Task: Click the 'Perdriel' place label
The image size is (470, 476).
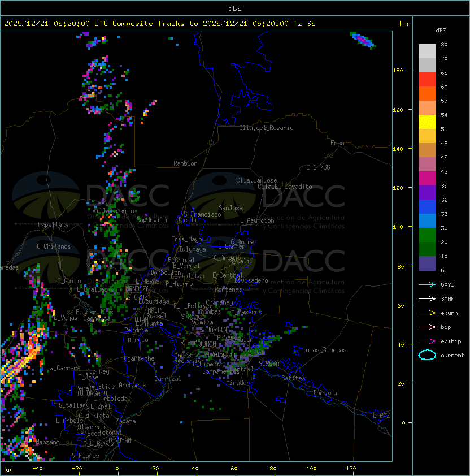Action: pos(138,330)
